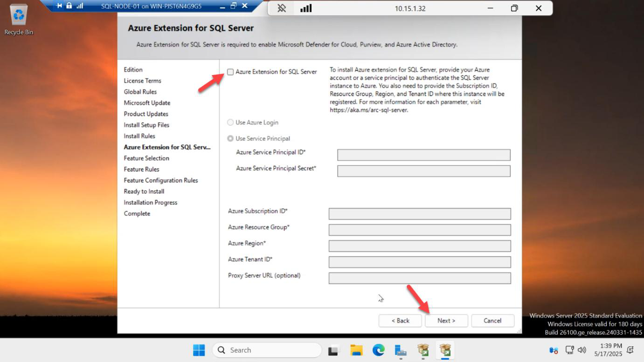Viewport: 644px width, 362px height.
Task: Click the network icon in system tray
Action: (x=570, y=350)
